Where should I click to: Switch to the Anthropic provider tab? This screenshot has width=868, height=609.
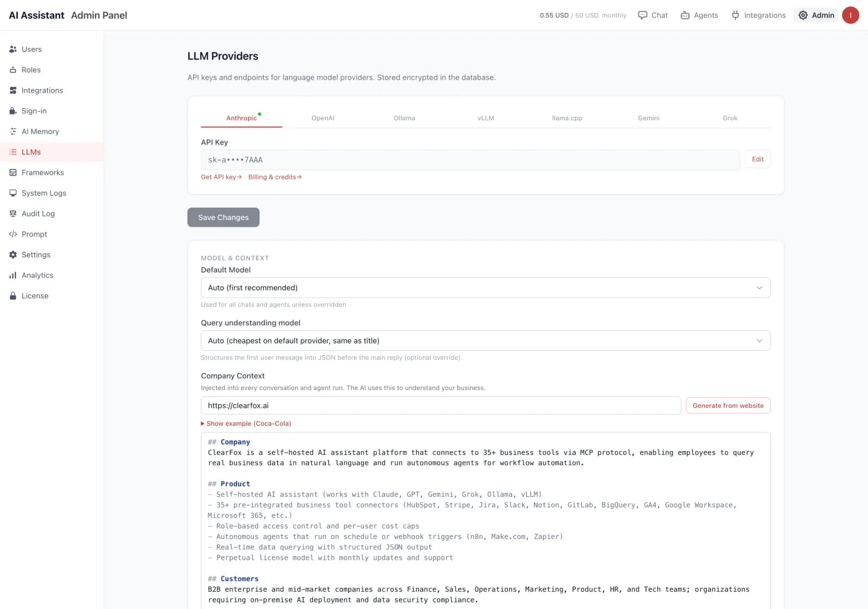point(241,118)
